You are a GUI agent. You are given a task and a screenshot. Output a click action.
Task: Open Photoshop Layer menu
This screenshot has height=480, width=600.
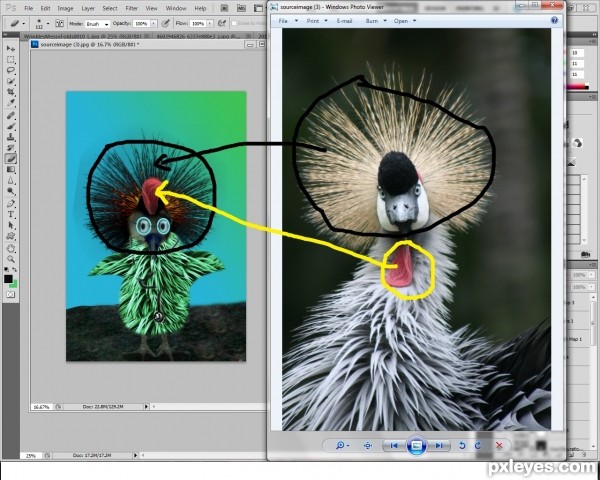(x=88, y=8)
